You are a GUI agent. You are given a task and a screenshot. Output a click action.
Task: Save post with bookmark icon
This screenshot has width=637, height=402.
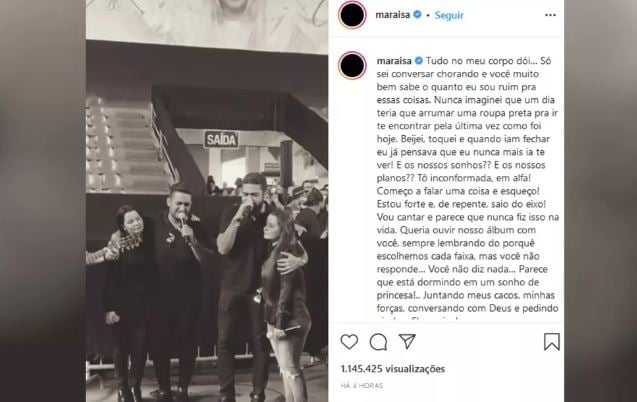click(552, 341)
